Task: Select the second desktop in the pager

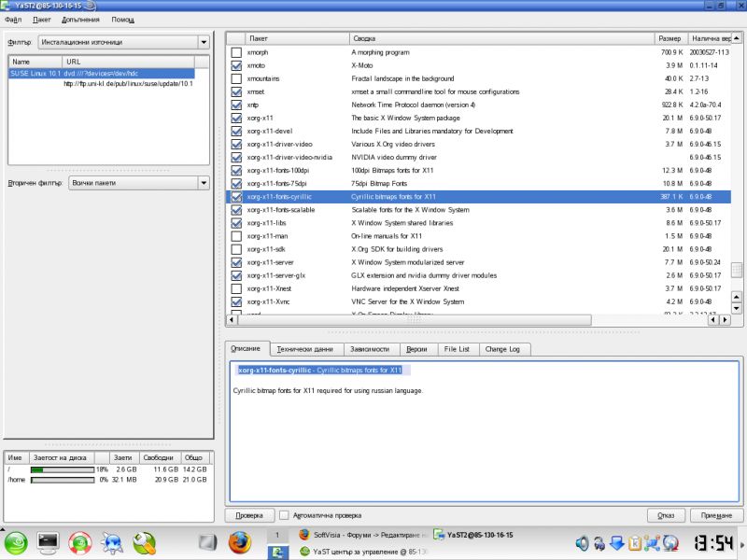Action: click(x=276, y=552)
